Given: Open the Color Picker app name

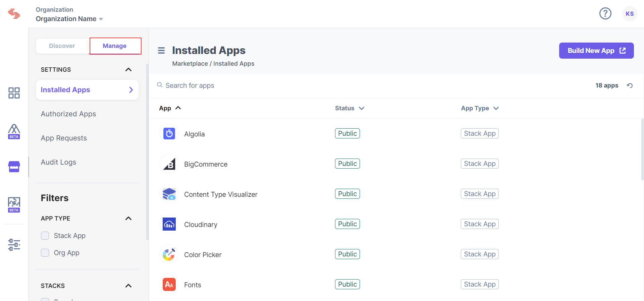Looking at the screenshot, I should 203,255.
